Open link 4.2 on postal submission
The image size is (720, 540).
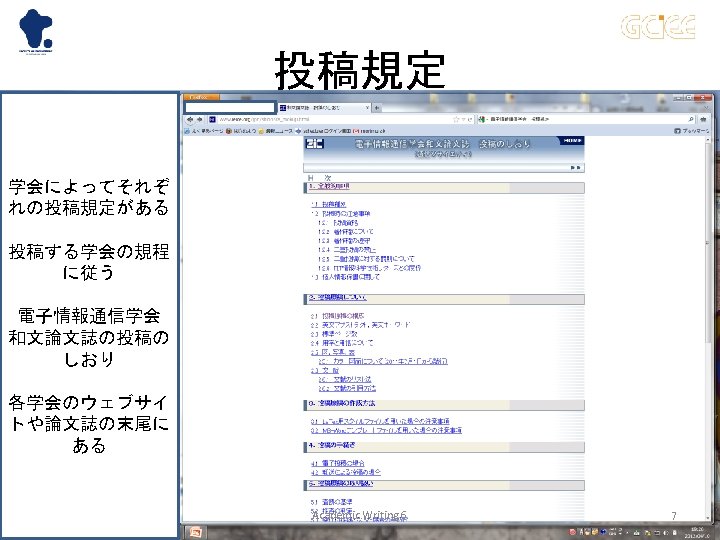coord(345,472)
